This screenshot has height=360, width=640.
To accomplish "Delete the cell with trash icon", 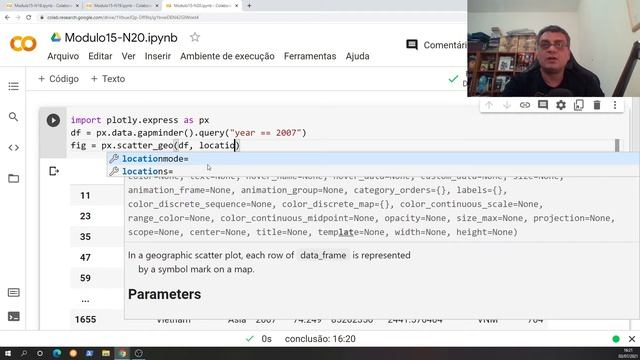I will [597, 105].
